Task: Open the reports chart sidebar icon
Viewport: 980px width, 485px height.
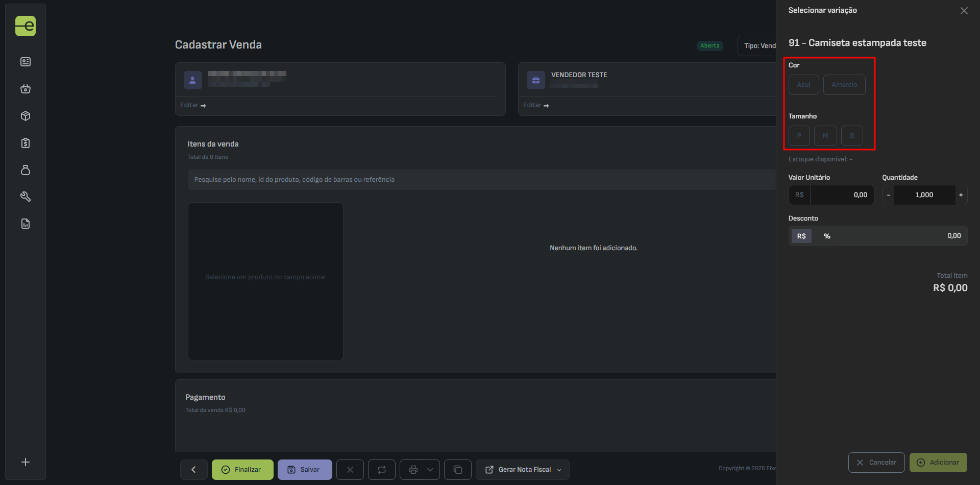Action: pos(26,224)
